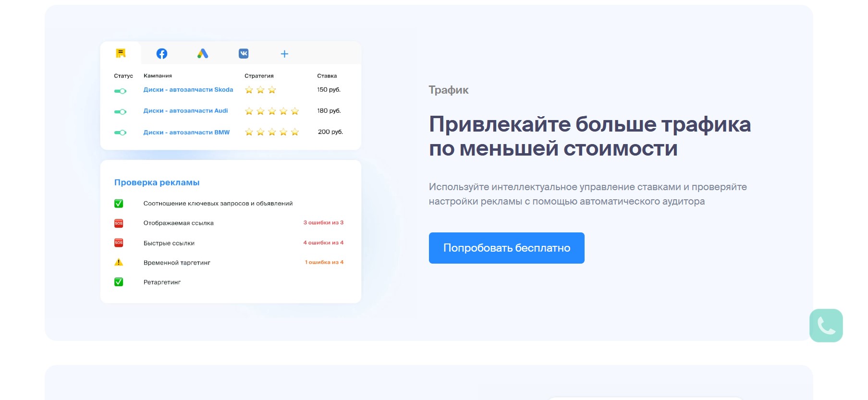868x400 pixels.
Task: Toggle status switch for Audi campaign
Action: pos(120,112)
